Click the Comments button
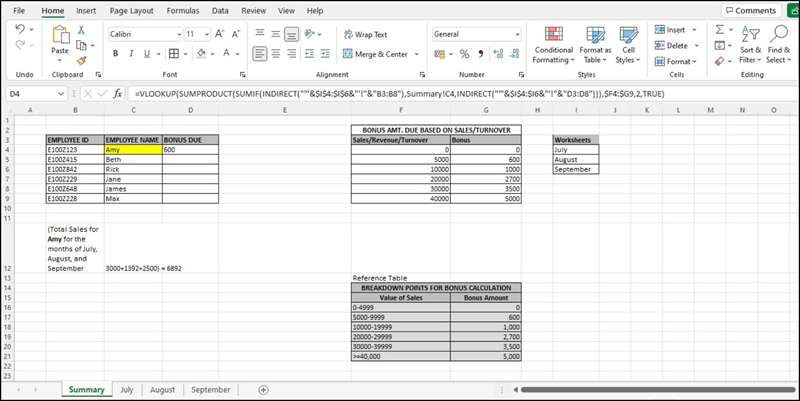Image resolution: width=800 pixels, height=401 pixels. tap(749, 10)
